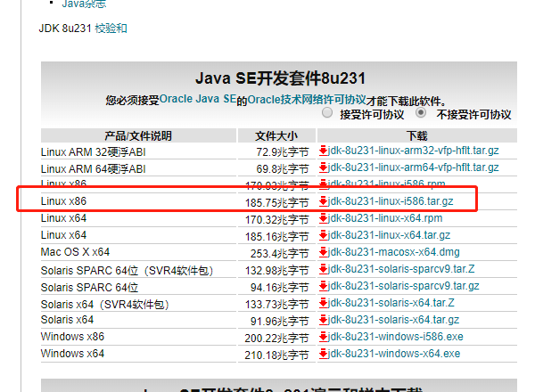Click download arrow icon for linux-arm32 file
This screenshot has height=392, width=535.
point(323,151)
